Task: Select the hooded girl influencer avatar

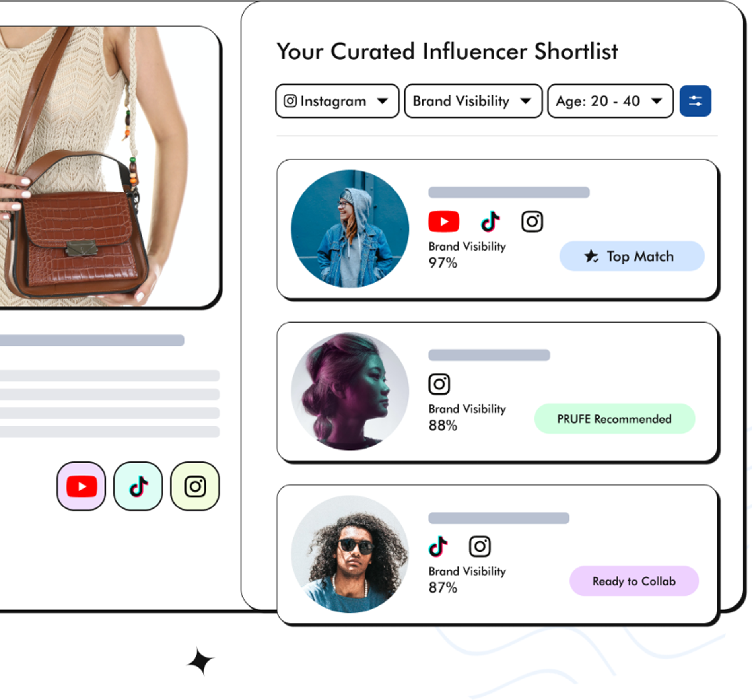Action: point(350,229)
